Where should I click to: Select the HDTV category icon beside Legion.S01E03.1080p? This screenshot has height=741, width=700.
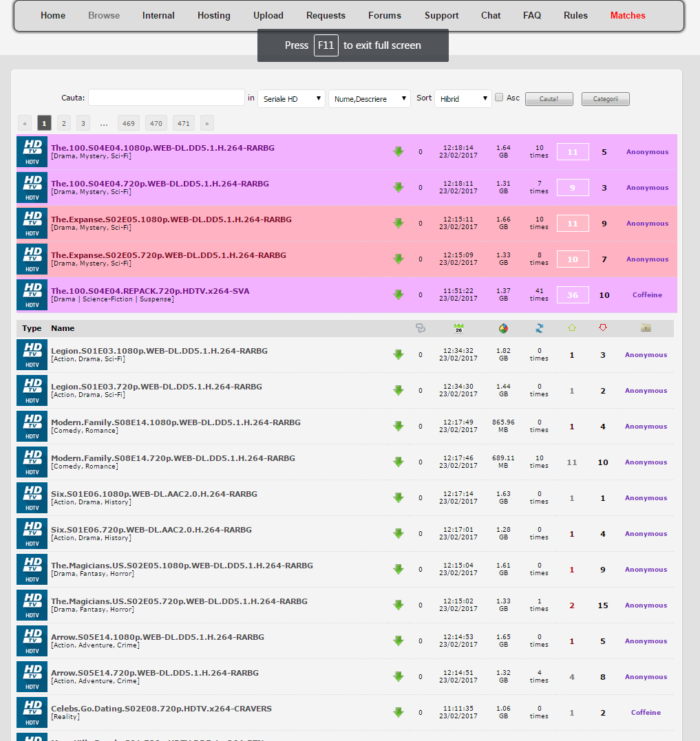point(31,354)
